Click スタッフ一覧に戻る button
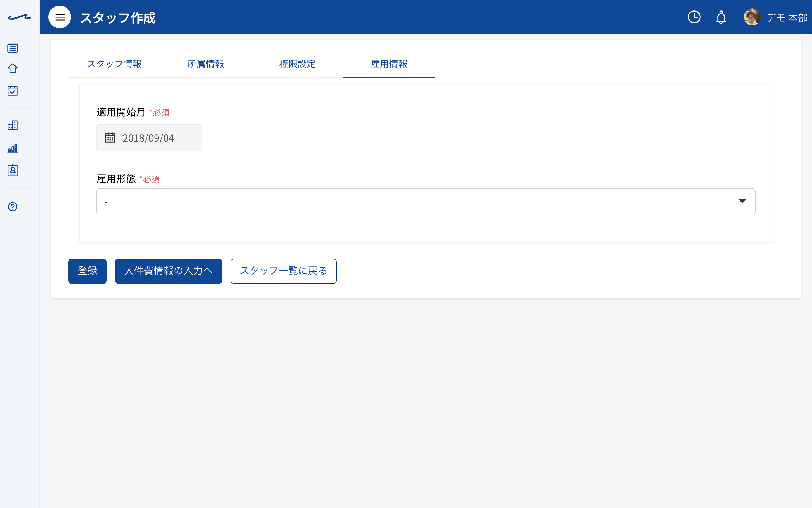This screenshot has height=508, width=812. click(284, 271)
